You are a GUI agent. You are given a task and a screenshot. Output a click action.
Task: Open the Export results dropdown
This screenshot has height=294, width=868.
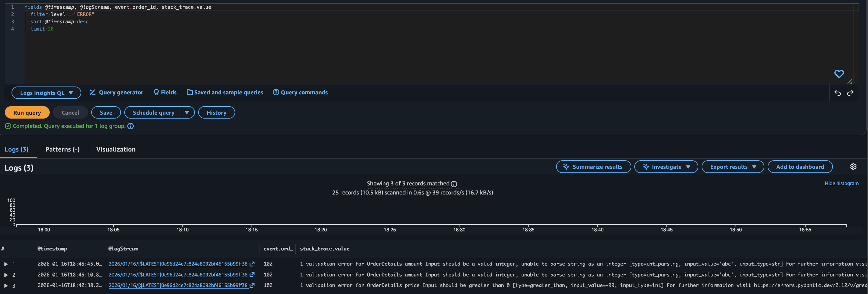[732, 167]
